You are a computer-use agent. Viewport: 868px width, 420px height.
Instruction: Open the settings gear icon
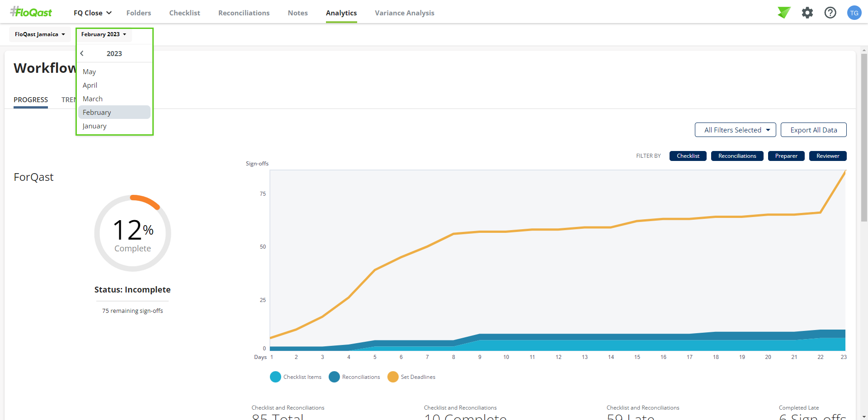click(807, 13)
